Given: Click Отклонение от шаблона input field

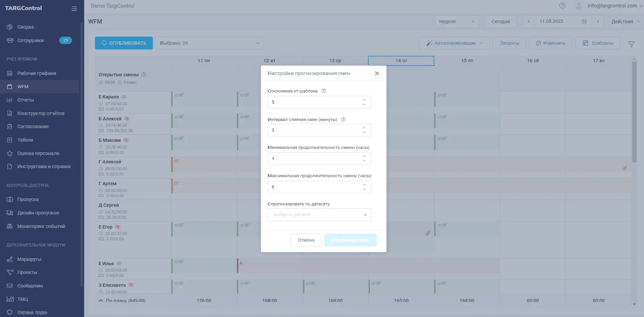Looking at the screenshot, I should [x=319, y=102].
